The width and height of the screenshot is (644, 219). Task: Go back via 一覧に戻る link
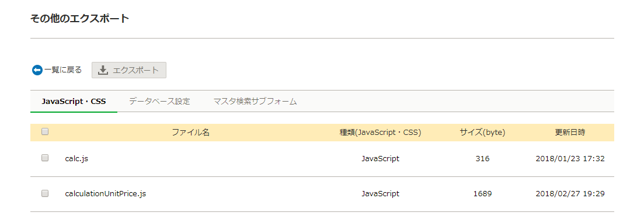pyautogui.click(x=63, y=70)
